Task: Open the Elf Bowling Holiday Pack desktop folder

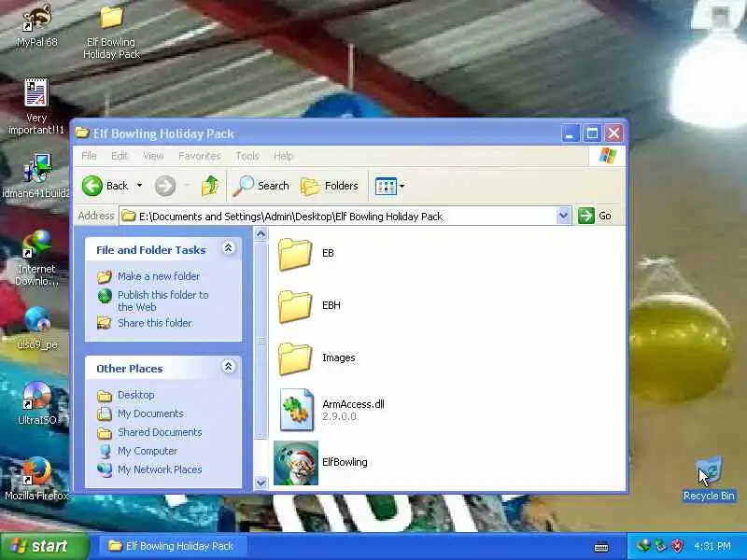Action: [111, 31]
